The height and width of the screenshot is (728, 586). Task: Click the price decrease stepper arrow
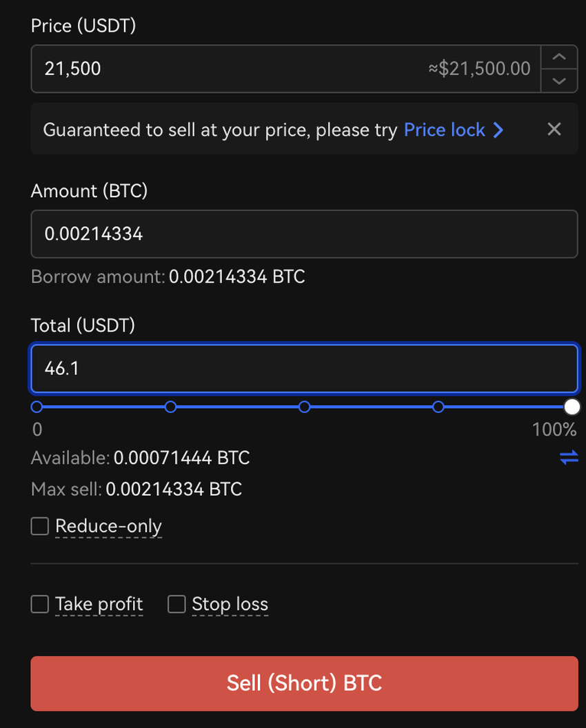pyautogui.click(x=559, y=81)
